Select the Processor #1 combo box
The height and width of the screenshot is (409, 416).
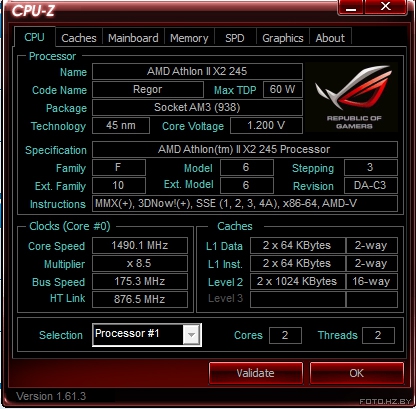coord(147,335)
